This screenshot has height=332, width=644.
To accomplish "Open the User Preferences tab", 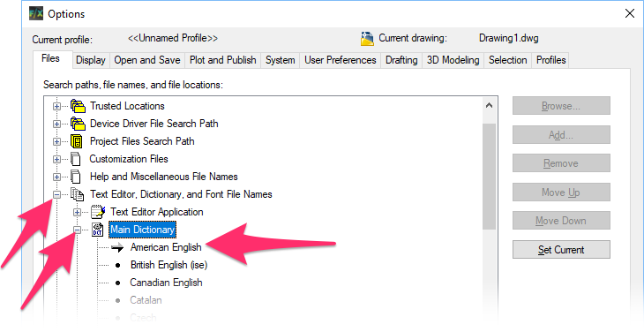I will (x=341, y=60).
